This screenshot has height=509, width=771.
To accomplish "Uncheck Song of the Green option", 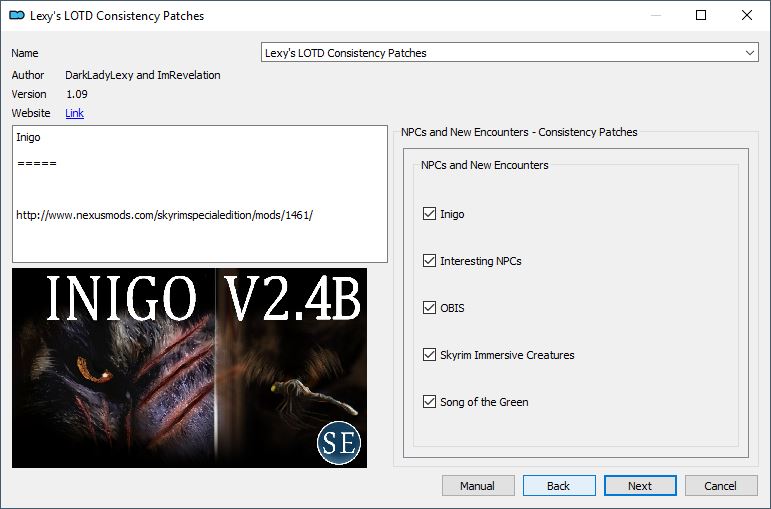I will (x=429, y=402).
